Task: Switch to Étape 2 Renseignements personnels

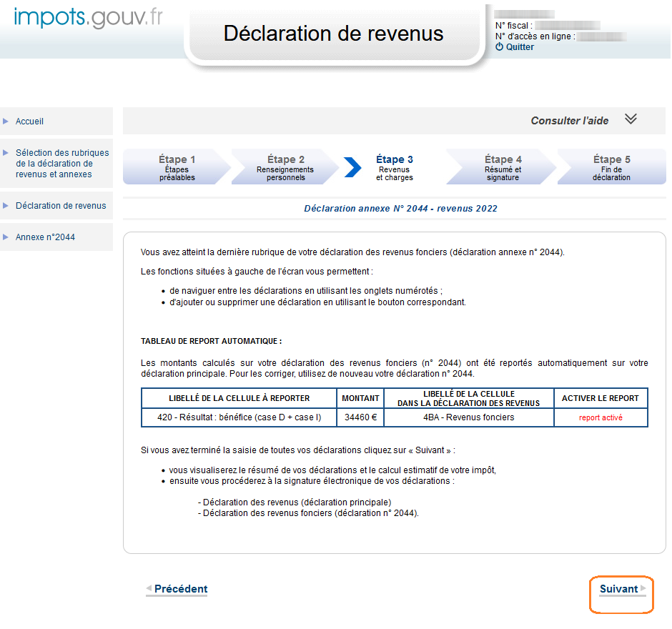Action: click(x=285, y=167)
